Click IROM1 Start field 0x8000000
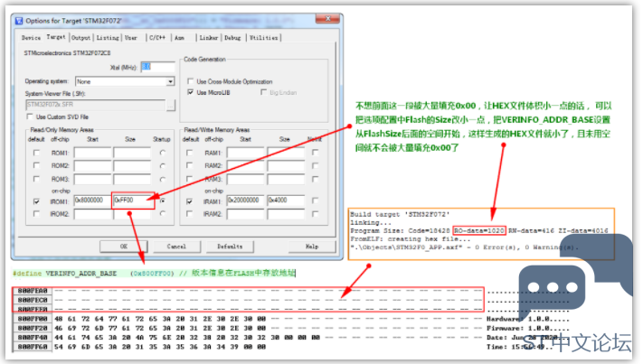Image resolution: width=643 pixels, height=364 pixels. click(92, 201)
